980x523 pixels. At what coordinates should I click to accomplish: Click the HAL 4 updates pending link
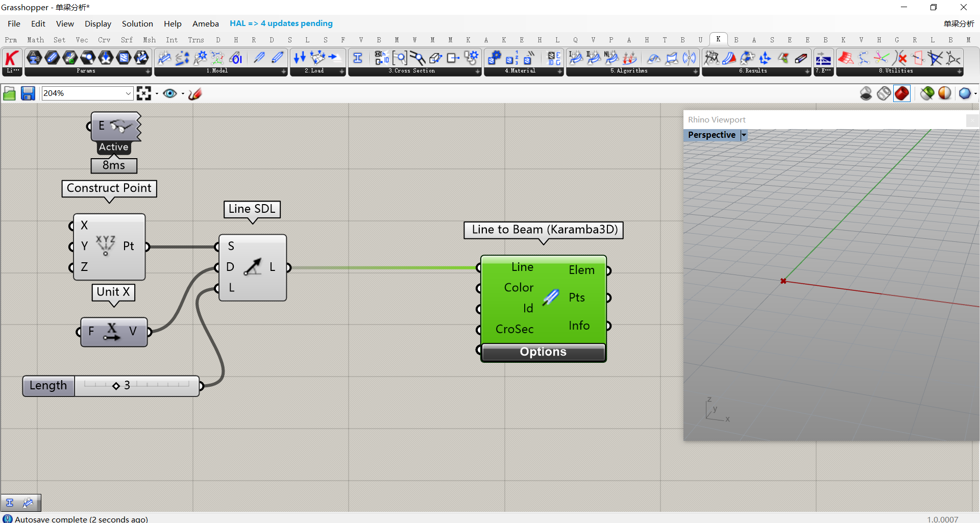(x=281, y=23)
